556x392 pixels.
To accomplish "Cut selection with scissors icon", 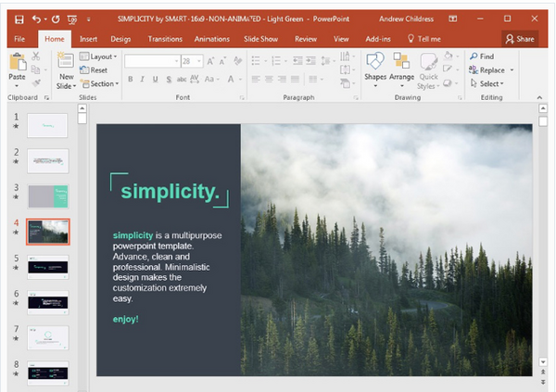I will [x=35, y=56].
